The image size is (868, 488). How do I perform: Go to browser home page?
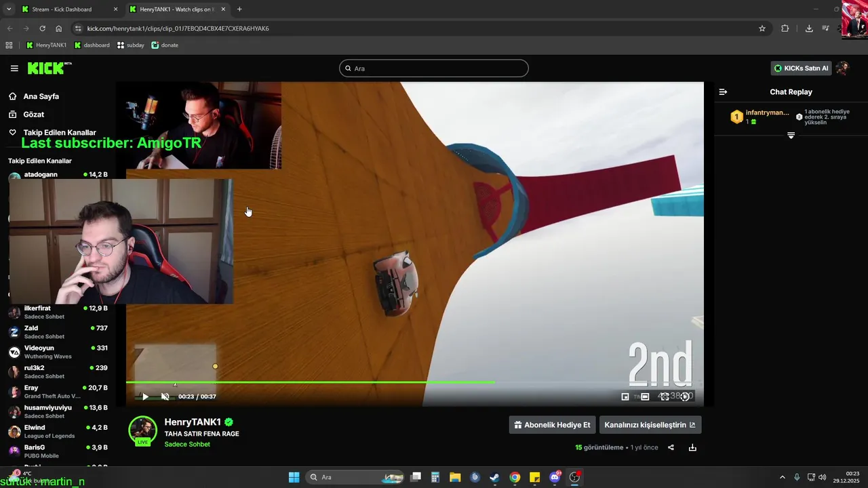click(x=58, y=28)
